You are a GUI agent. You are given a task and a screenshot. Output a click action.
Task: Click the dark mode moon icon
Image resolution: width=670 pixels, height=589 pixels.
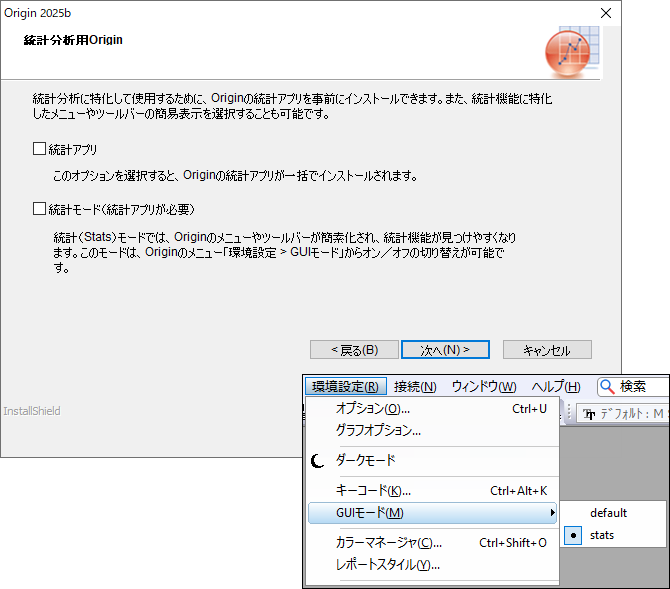click(x=317, y=461)
